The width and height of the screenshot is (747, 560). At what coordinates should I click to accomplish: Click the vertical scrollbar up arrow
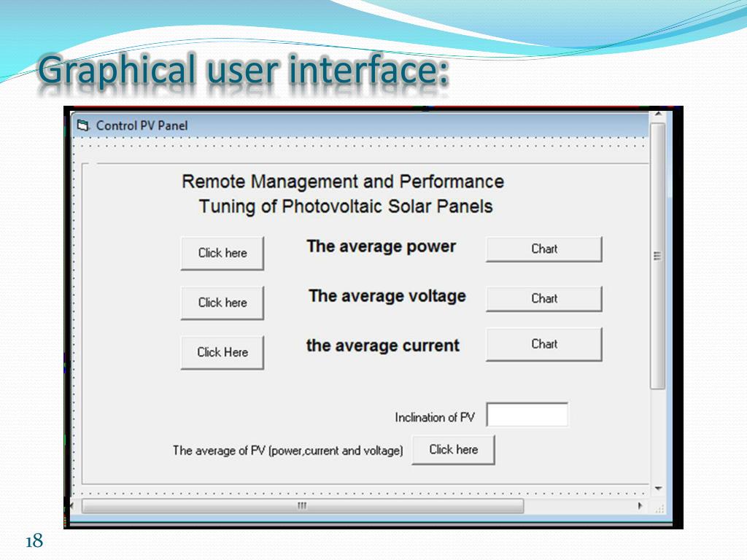(x=658, y=114)
